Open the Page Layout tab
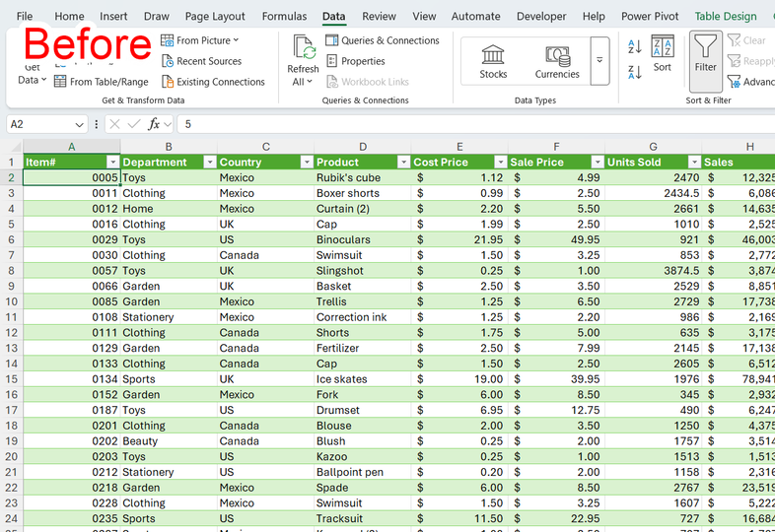The image size is (775, 532). 215,17
